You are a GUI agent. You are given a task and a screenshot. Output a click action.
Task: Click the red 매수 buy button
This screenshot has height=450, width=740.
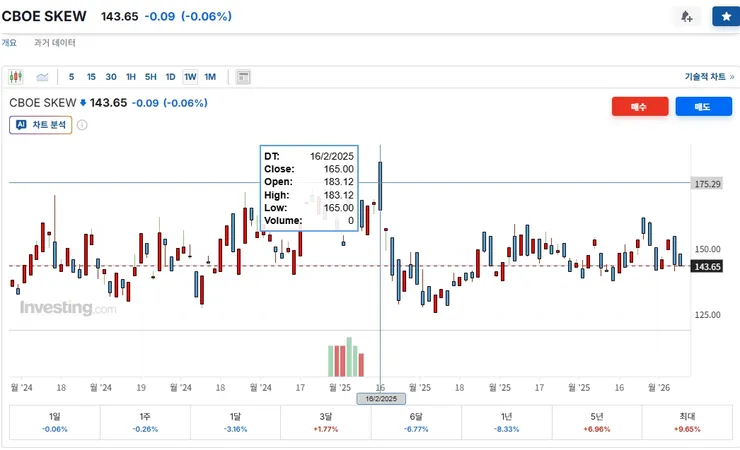click(x=640, y=107)
